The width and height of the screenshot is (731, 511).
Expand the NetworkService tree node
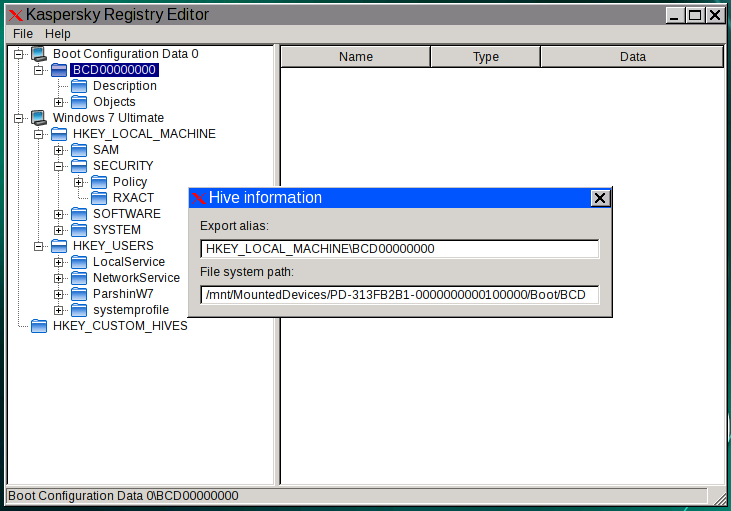[58, 278]
